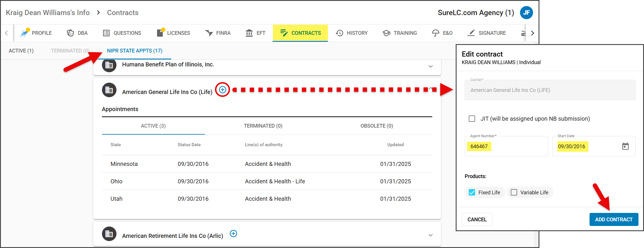The height and width of the screenshot is (248, 644).
Task: Click the State column header
Action: (x=116, y=145)
